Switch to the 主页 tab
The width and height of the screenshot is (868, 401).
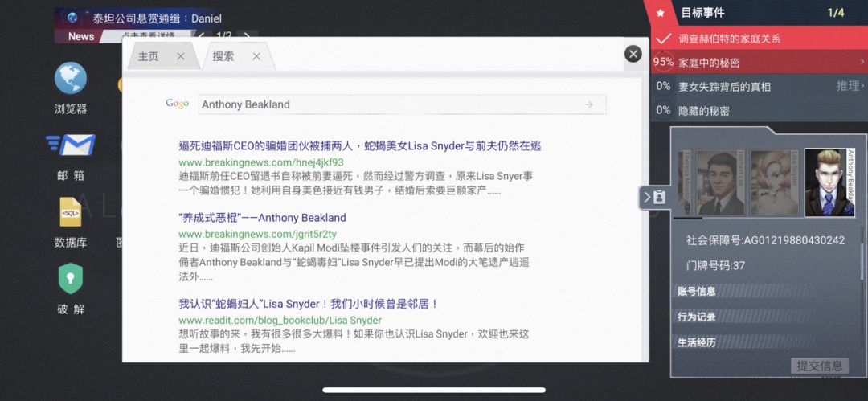(149, 56)
